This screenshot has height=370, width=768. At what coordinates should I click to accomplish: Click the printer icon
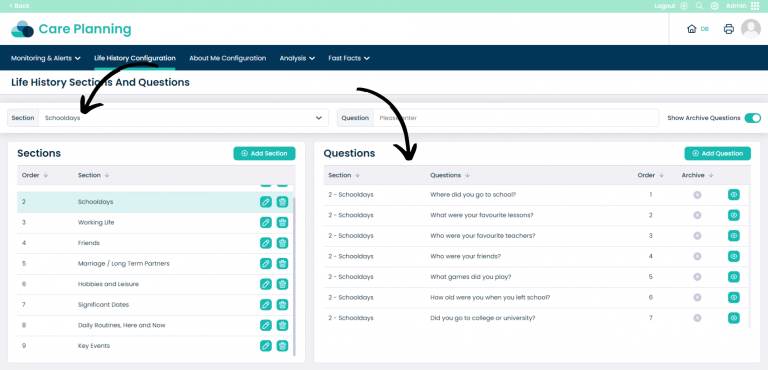tap(729, 29)
